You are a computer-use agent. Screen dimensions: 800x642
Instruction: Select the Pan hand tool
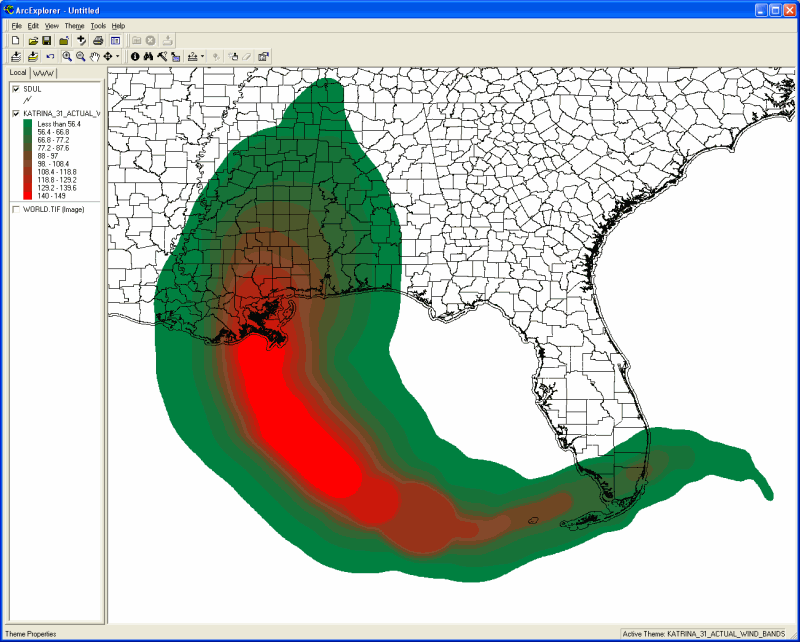[93, 57]
